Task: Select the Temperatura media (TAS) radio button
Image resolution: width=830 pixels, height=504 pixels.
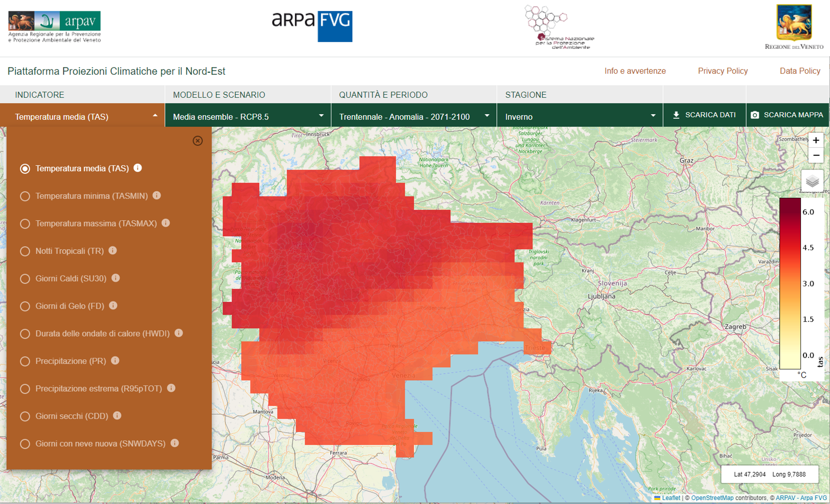Action: coord(25,169)
